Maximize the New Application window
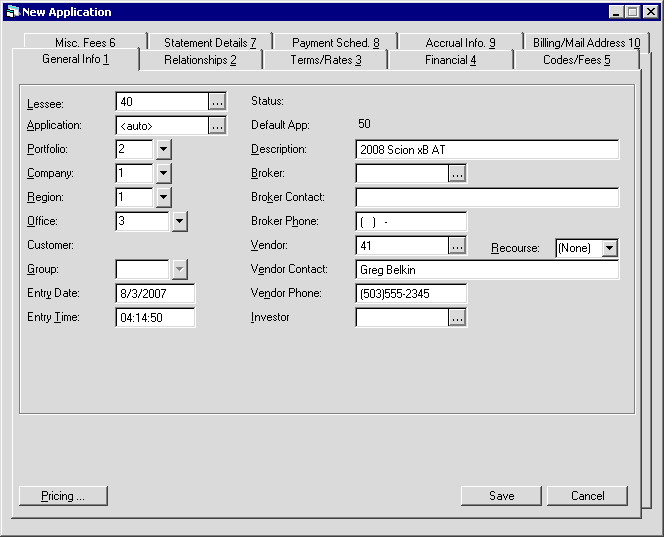Image resolution: width=664 pixels, height=537 pixels. (632, 12)
